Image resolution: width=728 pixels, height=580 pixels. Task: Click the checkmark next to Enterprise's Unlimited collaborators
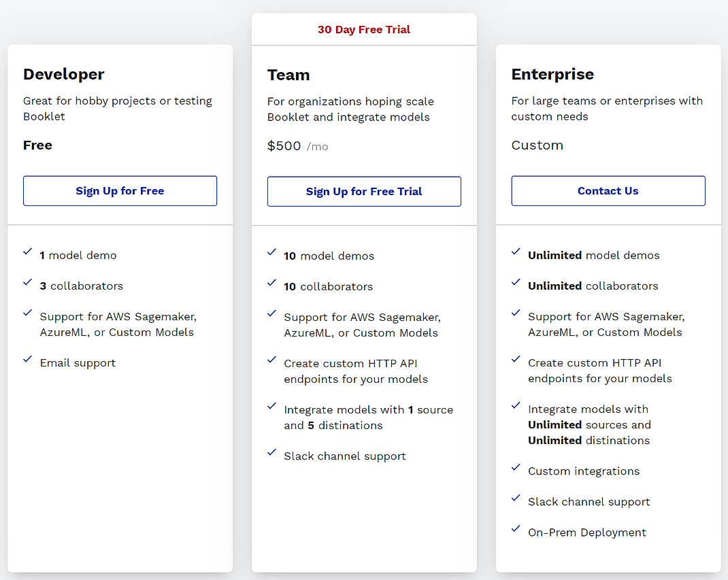tap(516, 282)
